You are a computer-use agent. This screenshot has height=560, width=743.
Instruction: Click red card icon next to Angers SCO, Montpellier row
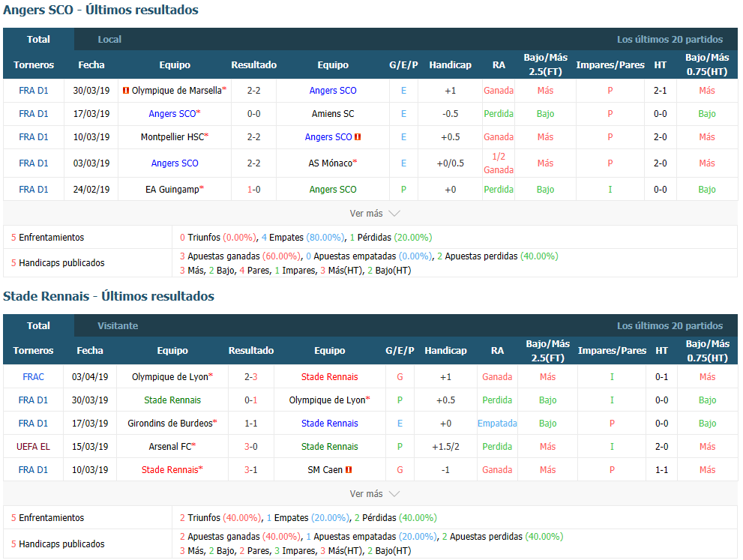tap(358, 137)
